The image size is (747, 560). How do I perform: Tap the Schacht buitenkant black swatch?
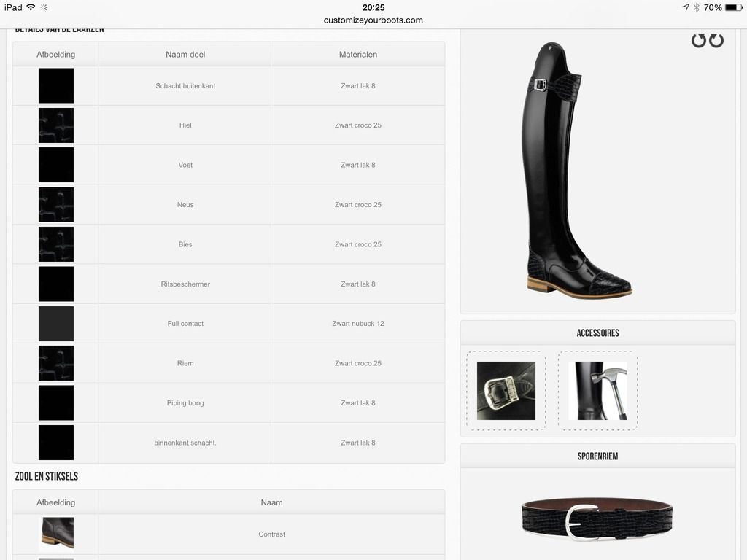click(56, 86)
